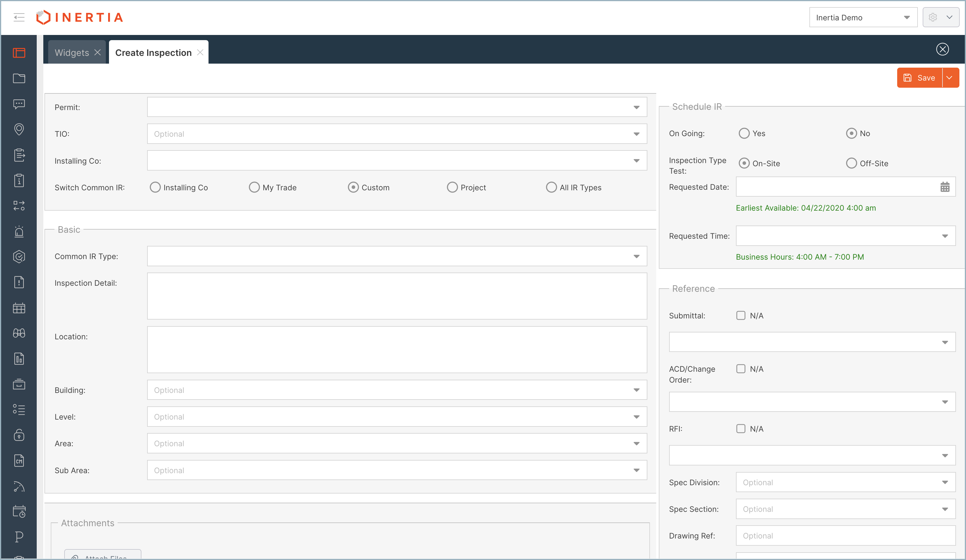Open the info clipboard sidebar icon
966x560 pixels.
point(19,180)
